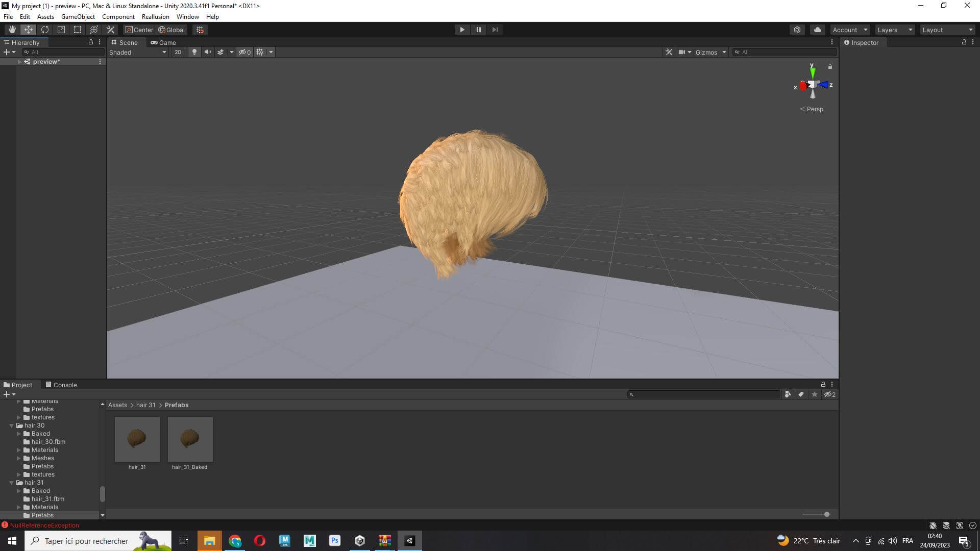
Task: Select the Rect Transform tool
Action: pyautogui.click(x=78, y=30)
